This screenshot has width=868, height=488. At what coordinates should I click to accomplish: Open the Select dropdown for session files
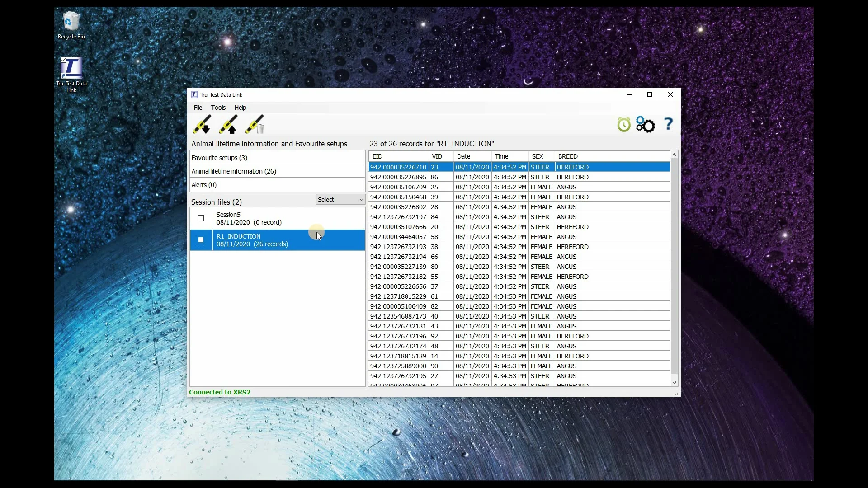340,200
